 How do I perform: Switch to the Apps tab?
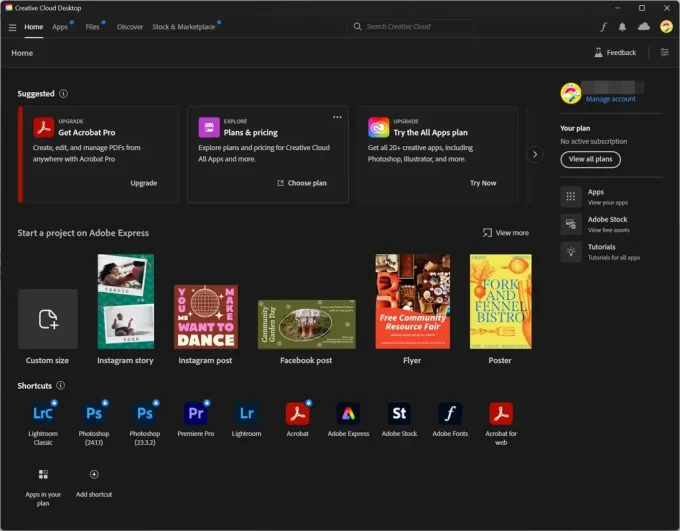(60, 27)
